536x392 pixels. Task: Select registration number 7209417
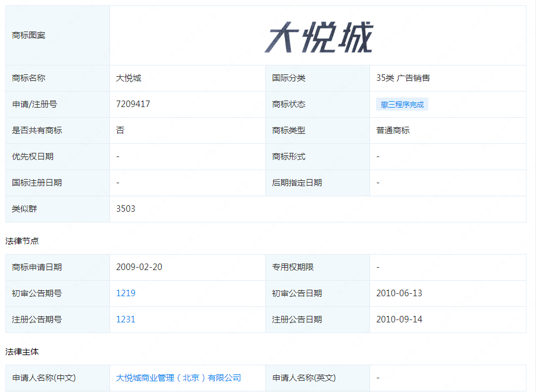pyautogui.click(x=133, y=104)
